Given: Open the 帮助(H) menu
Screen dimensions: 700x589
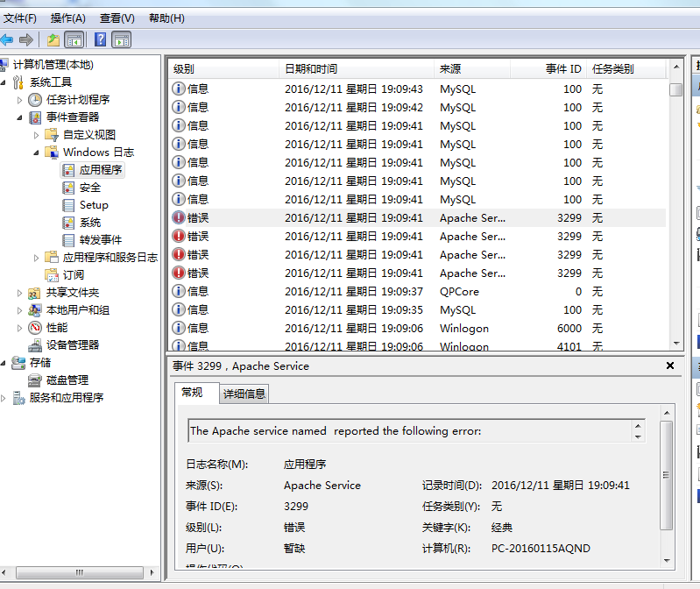Looking at the screenshot, I should pos(166,18).
